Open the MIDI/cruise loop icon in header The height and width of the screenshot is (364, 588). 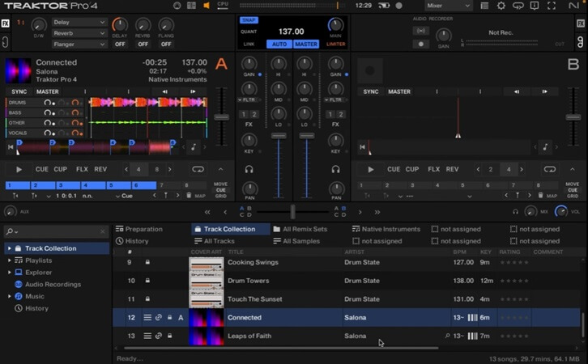click(x=518, y=6)
